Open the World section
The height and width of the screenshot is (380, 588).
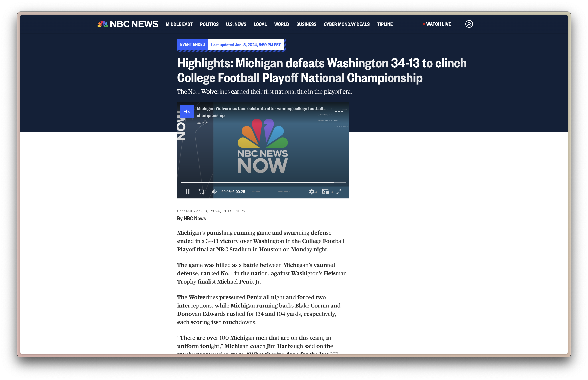tap(281, 24)
